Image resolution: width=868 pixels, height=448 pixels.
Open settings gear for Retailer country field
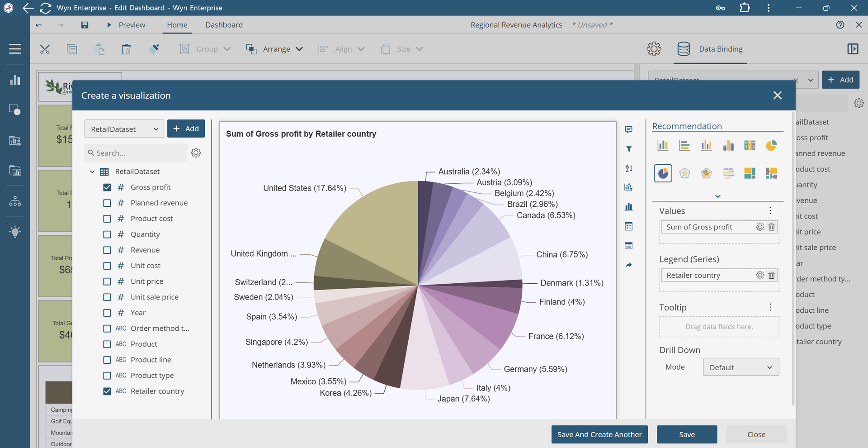coord(760,275)
